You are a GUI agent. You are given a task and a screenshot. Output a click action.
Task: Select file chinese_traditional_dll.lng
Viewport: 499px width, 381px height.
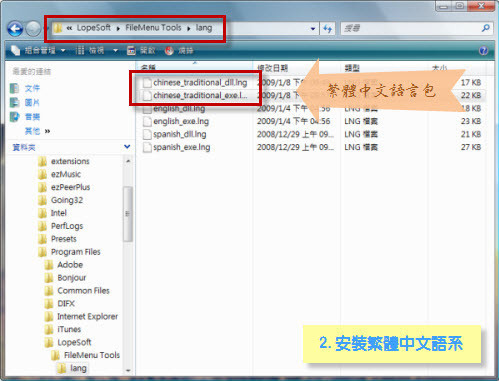[200, 82]
